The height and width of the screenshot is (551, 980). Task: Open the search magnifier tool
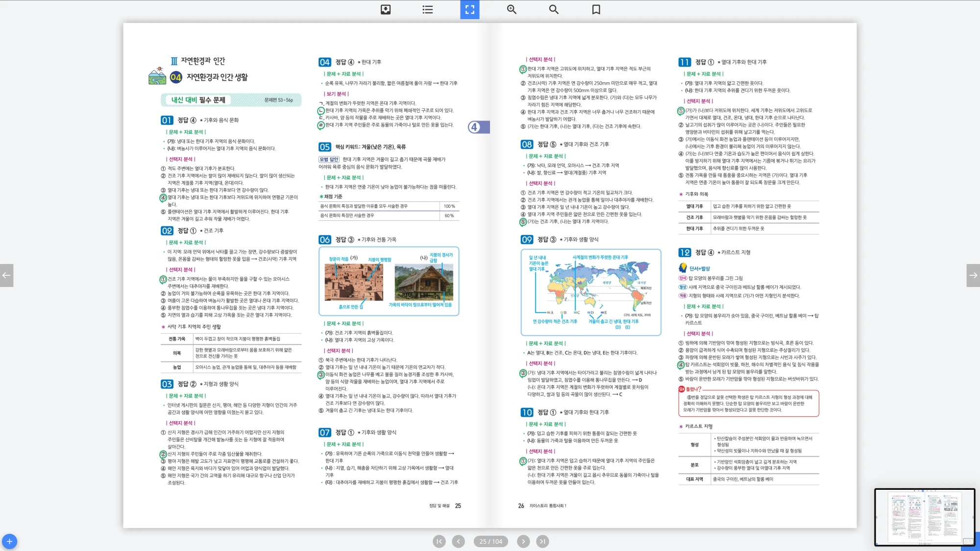pos(554,9)
